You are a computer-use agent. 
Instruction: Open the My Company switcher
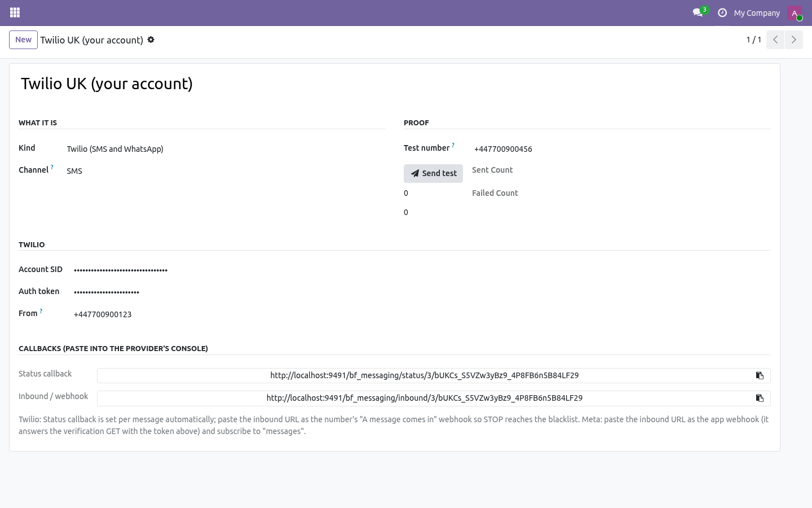point(757,13)
